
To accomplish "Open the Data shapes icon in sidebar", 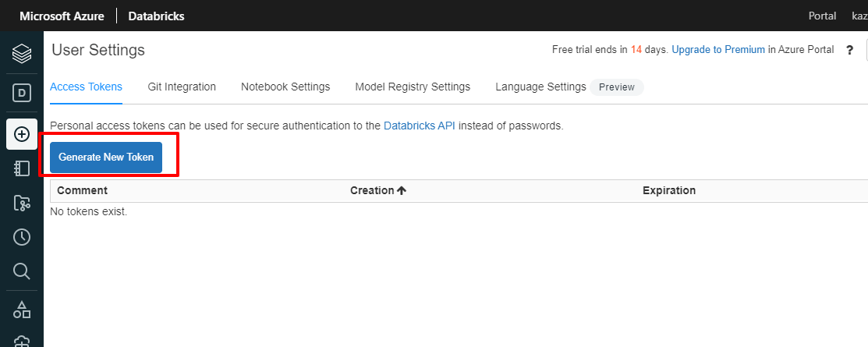I will click(22, 310).
